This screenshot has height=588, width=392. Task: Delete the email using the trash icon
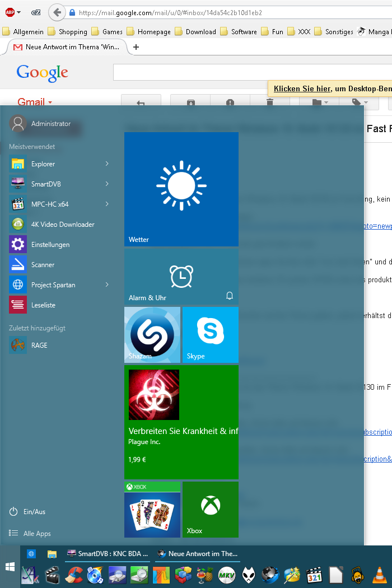coord(270,101)
